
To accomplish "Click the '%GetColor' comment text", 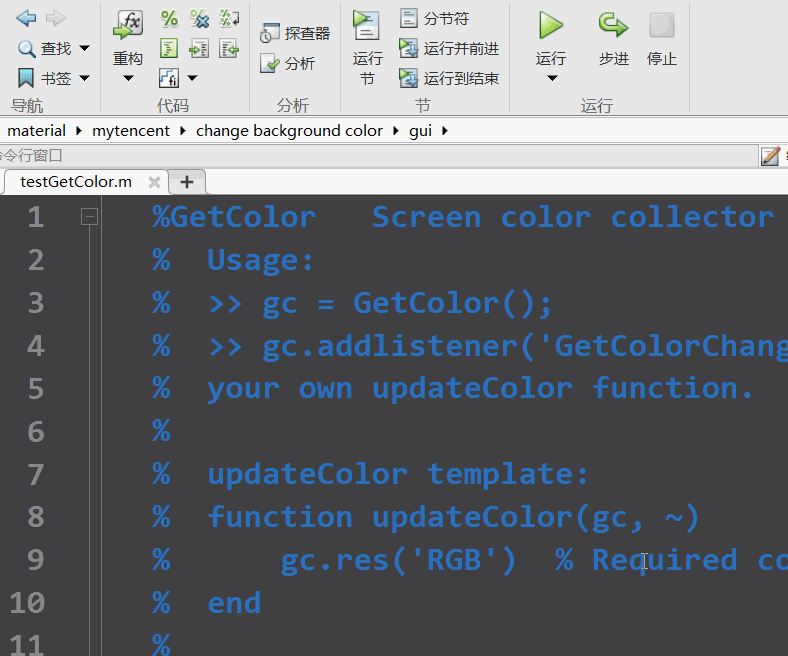I will pos(234,217).
